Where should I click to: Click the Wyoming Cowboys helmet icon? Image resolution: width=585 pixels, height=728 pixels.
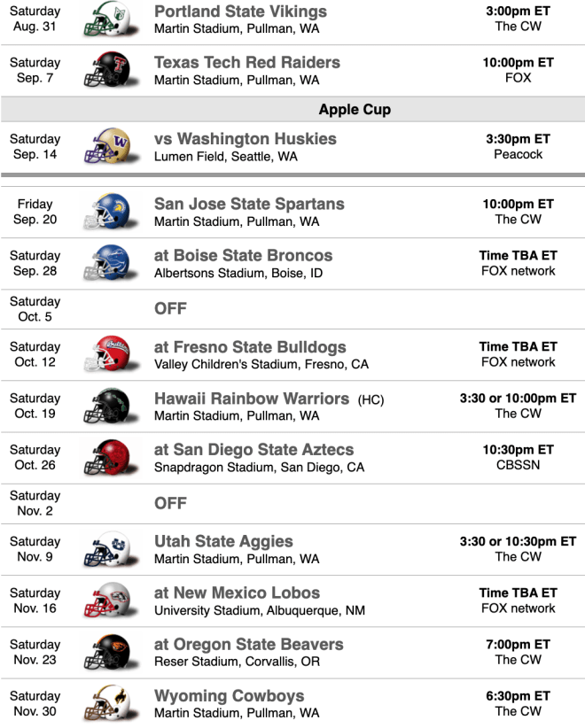[111, 703]
